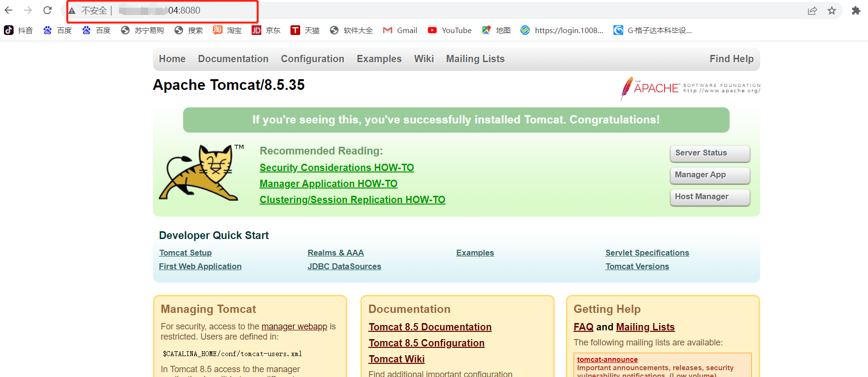The height and width of the screenshot is (377, 868).
Task: Click Find Help in the navigation bar
Action: pyautogui.click(x=732, y=59)
